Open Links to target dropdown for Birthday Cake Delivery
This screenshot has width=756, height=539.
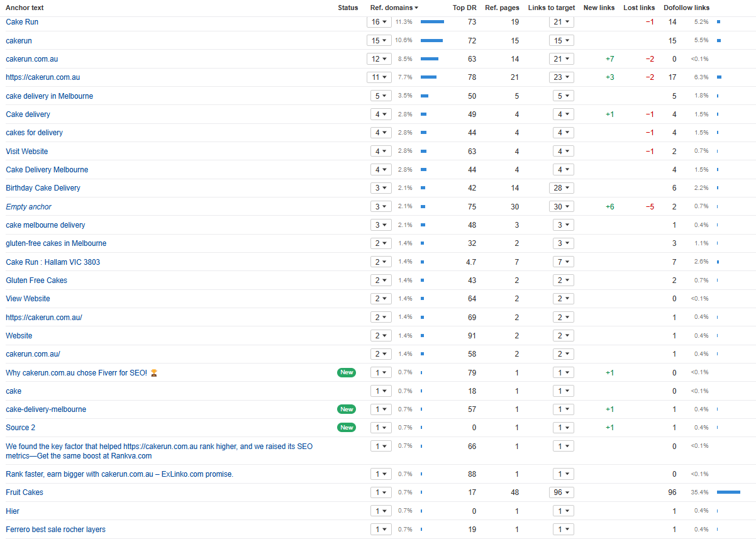coord(562,188)
